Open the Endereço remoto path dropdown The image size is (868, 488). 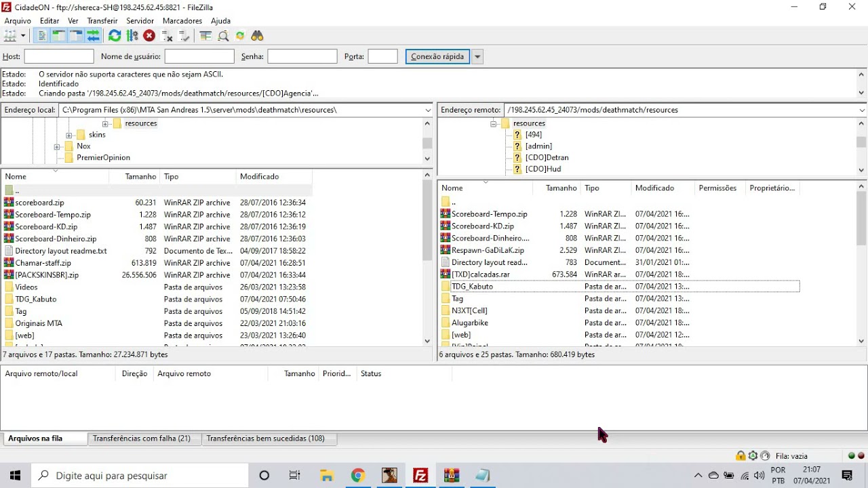pos(862,110)
